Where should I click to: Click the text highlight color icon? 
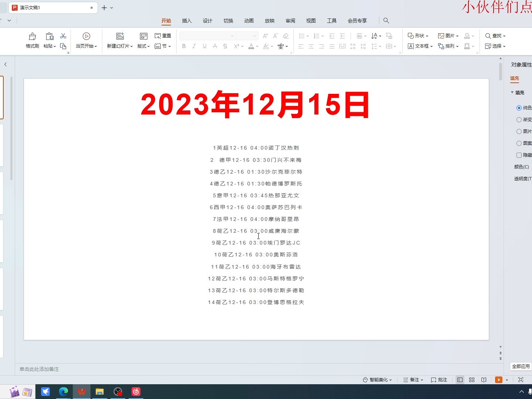click(x=266, y=46)
